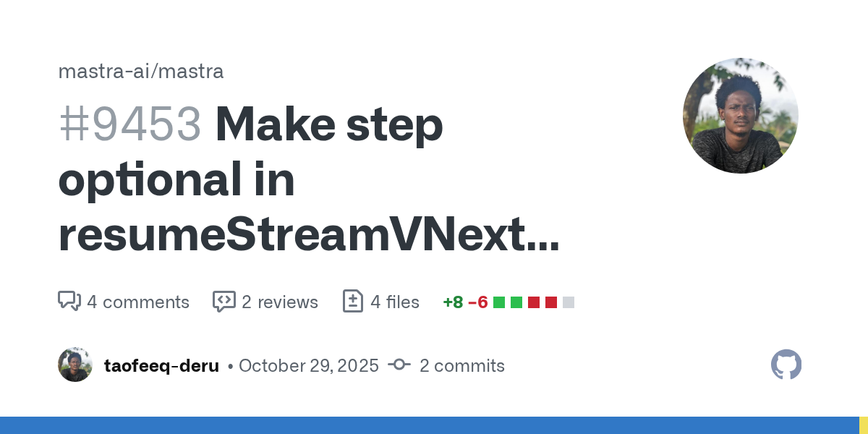Open the pull request title

309,181
